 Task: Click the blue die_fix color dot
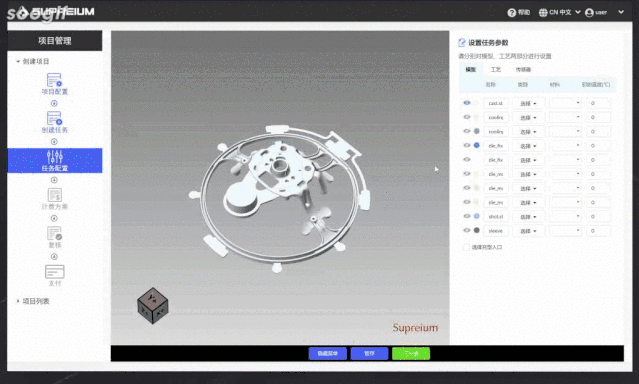click(476, 145)
